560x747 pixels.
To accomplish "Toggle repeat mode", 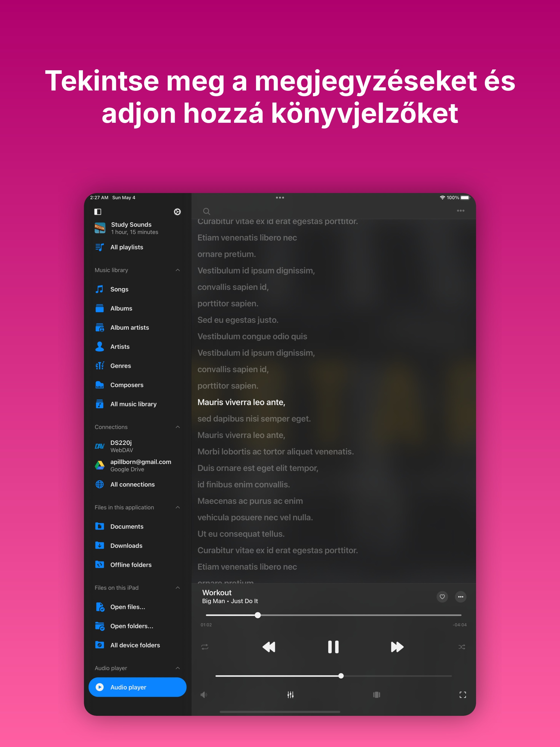I will tap(205, 647).
